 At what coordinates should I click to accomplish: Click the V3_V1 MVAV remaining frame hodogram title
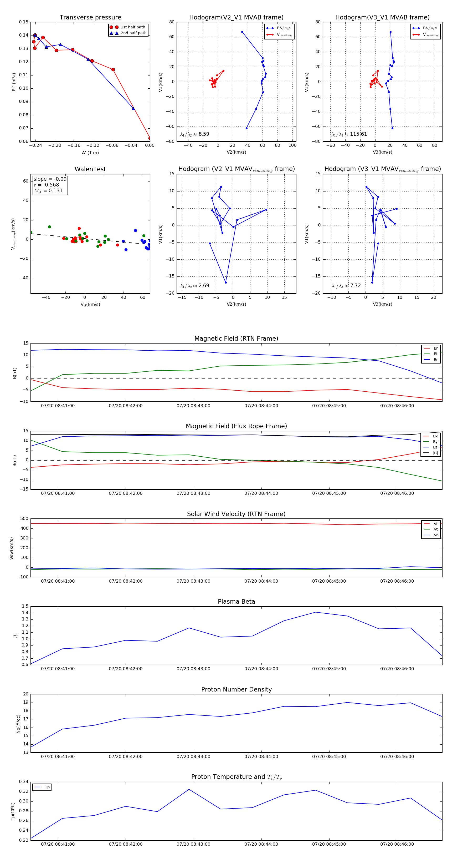(x=382, y=169)
